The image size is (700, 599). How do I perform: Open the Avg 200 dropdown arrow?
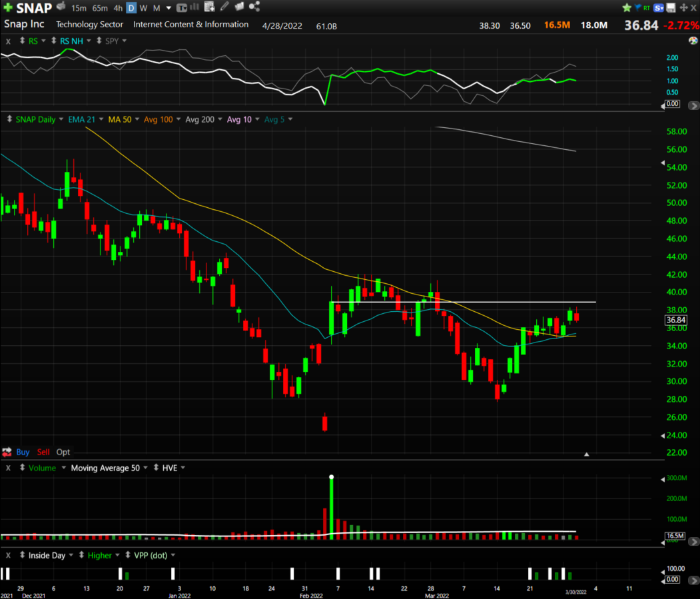(220, 119)
